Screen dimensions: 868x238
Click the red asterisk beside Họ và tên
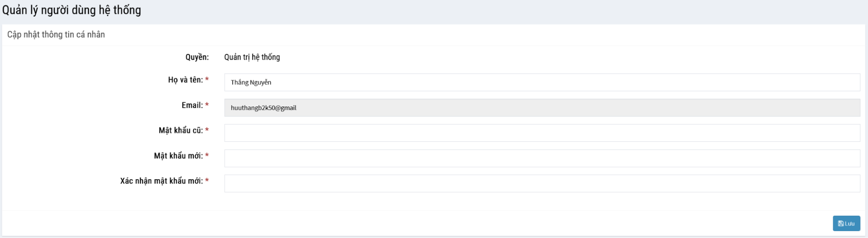[207, 80]
